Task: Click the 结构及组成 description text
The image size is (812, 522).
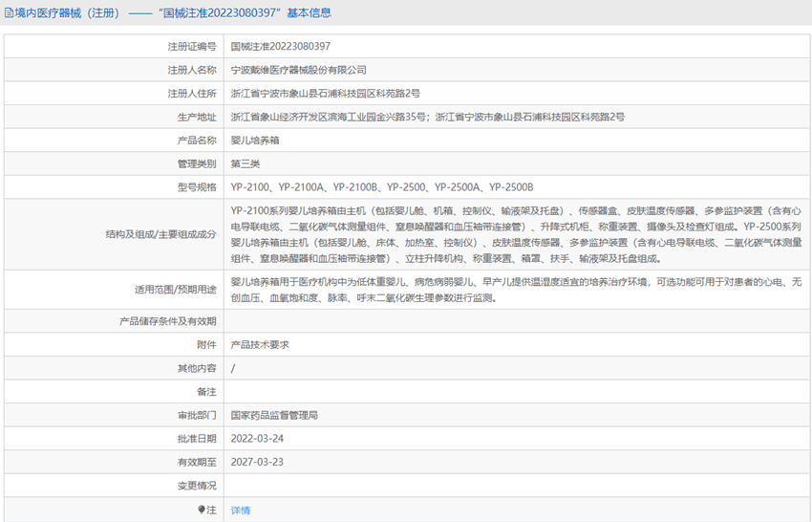Action: [x=516, y=234]
